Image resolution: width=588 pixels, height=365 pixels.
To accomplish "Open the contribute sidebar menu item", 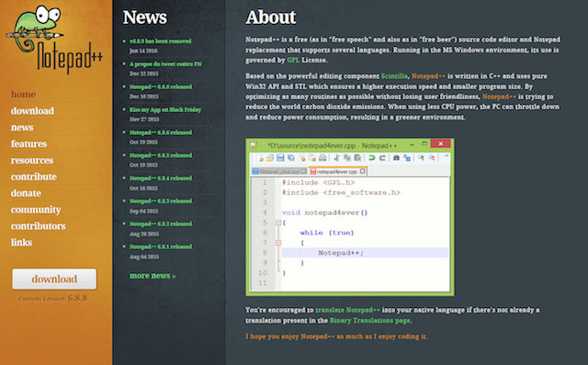I will pos(34,177).
